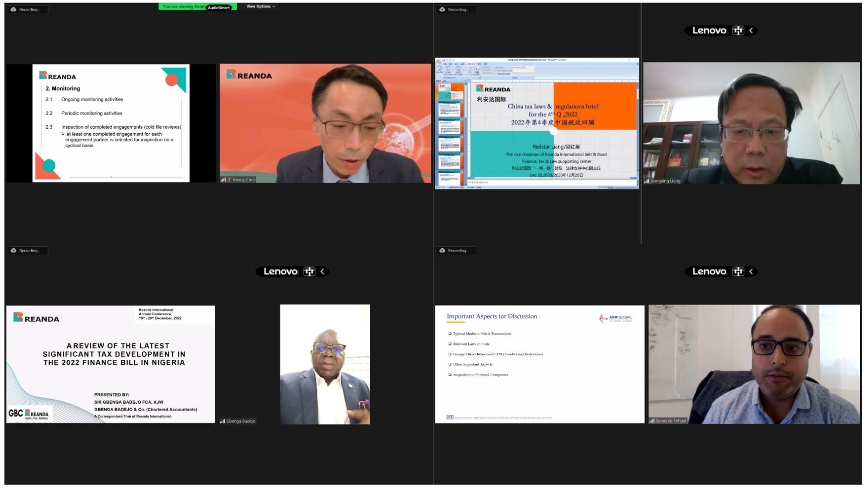This screenshot has width=868, height=488.
Task: Click 'Important Aspects for Discussion' heading
Action: (x=492, y=317)
